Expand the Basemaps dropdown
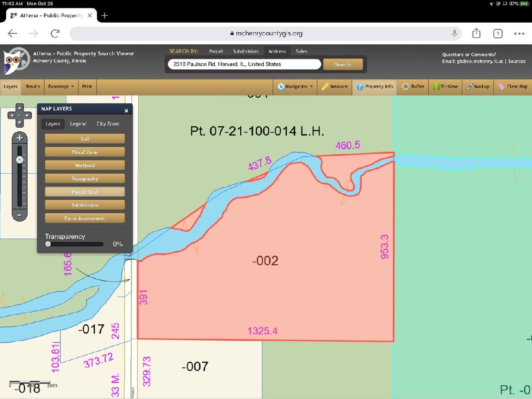The image size is (532, 399). (x=62, y=86)
